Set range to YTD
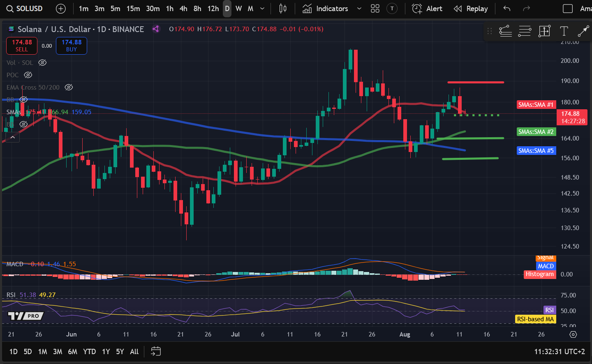 (x=89, y=352)
